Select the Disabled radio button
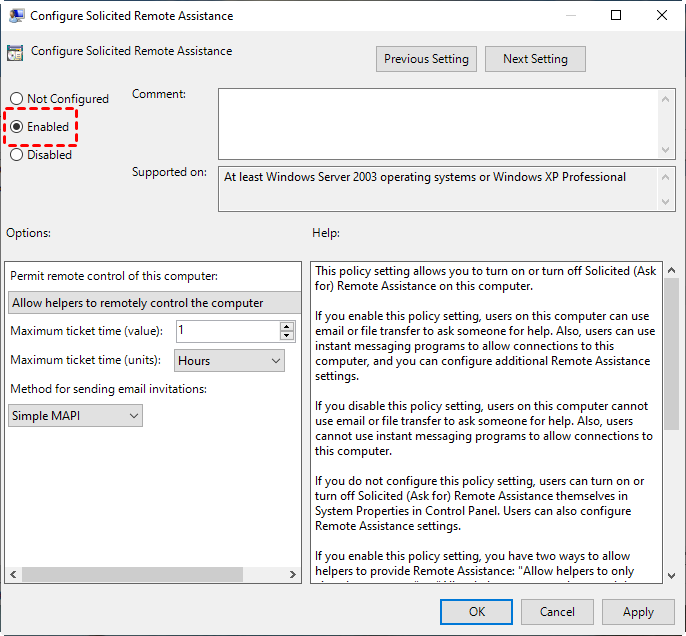Viewport: 686px width, 636px height. 17,155
